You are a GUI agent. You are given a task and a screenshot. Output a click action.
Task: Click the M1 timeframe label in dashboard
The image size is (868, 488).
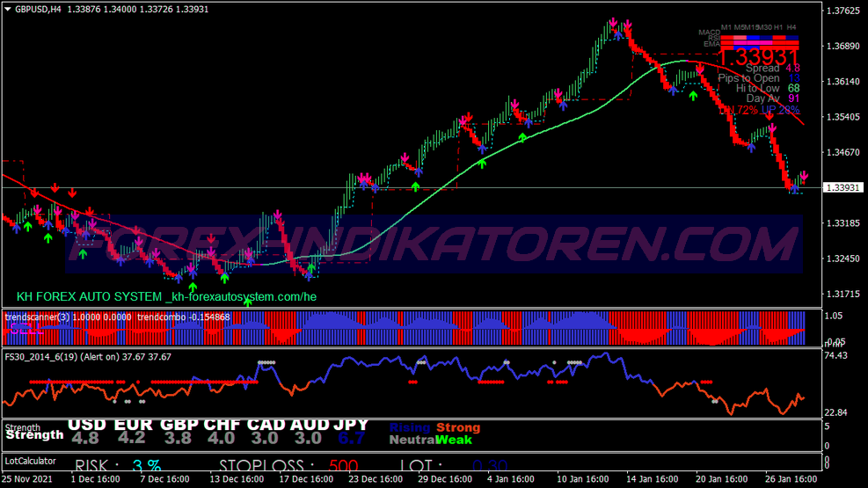pos(726,27)
